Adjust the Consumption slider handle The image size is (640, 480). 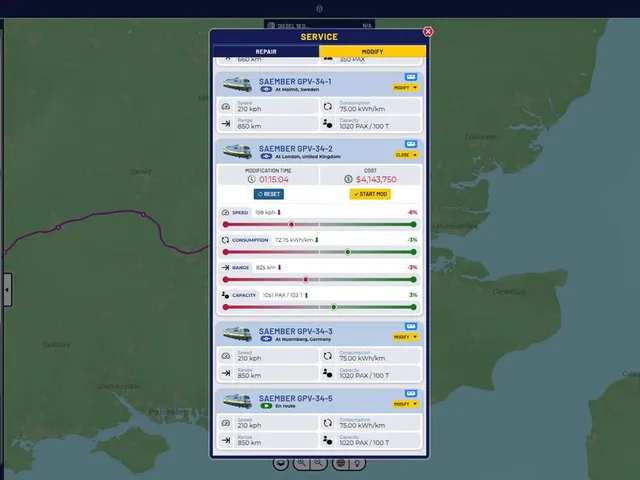tap(348, 252)
